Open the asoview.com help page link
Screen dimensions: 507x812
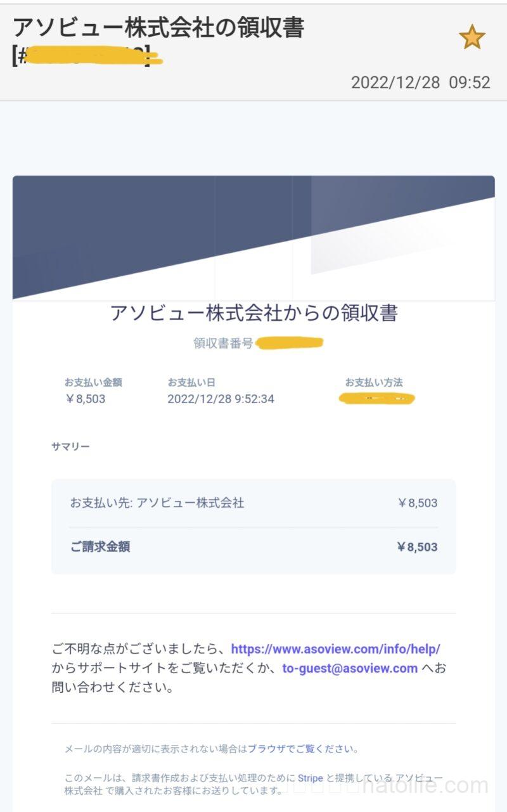pyautogui.click(x=335, y=648)
